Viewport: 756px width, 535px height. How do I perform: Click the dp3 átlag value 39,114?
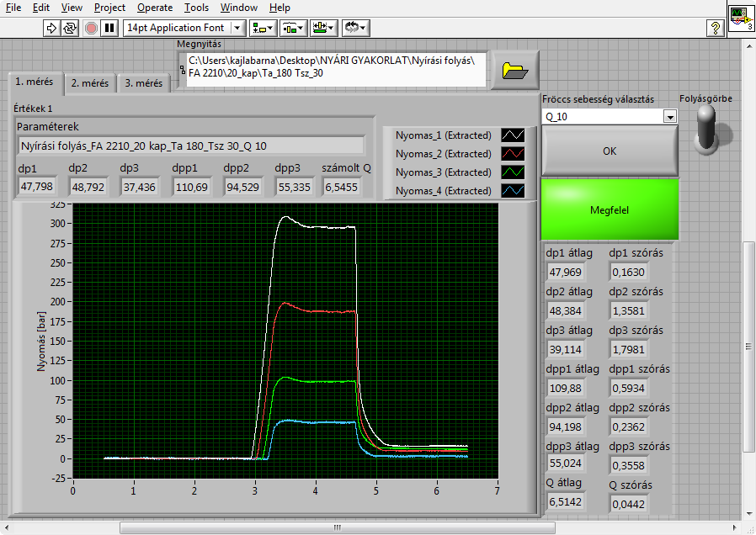[x=566, y=349]
